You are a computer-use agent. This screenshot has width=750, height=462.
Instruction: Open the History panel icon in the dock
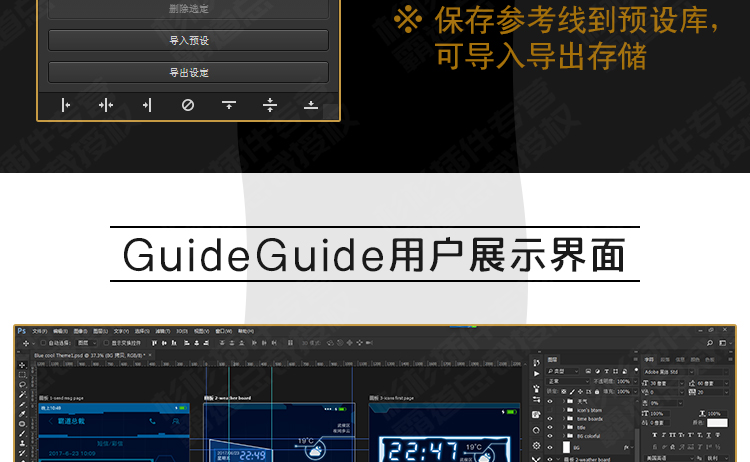pos(536,363)
